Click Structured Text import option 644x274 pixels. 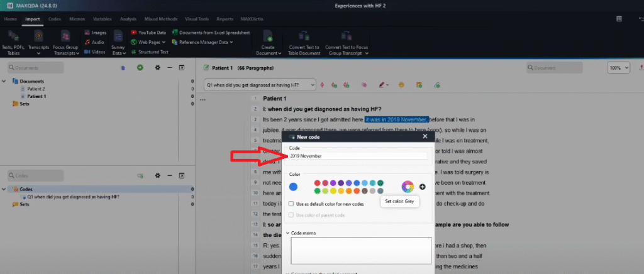coord(150,52)
